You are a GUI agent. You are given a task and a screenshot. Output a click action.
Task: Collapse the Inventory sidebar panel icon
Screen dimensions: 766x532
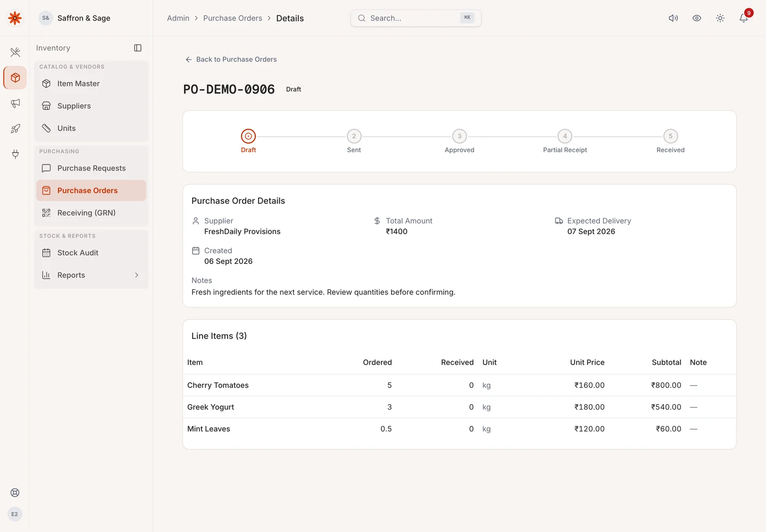(138, 48)
